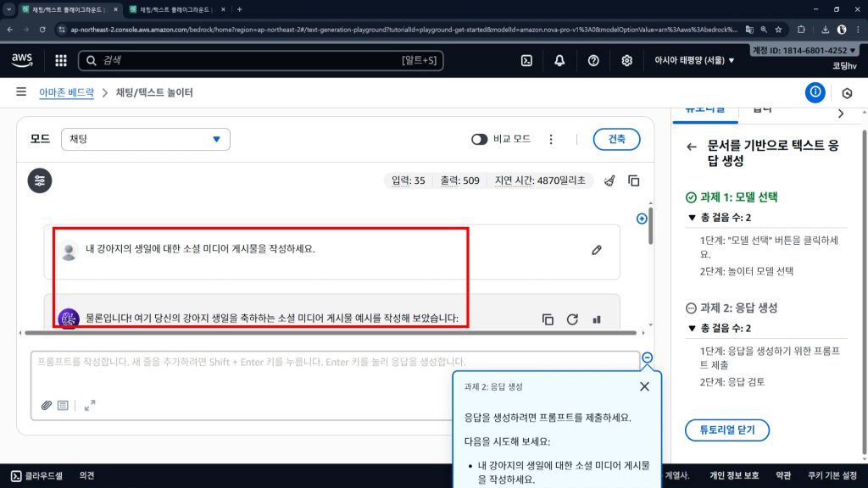Go back with tutorial left arrow
Viewport: 868px width, 488px height.
click(692, 147)
